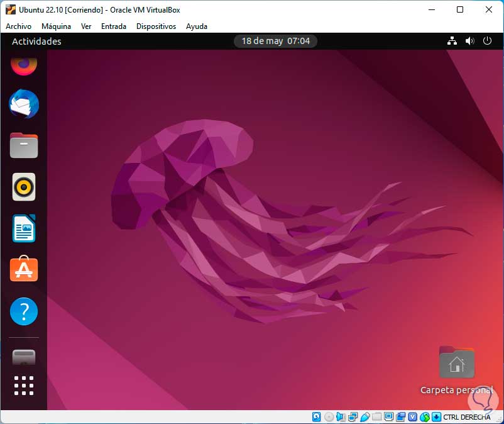The image size is (504, 424).
Task: Click the wired network icon in top bar
Action: tap(452, 41)
